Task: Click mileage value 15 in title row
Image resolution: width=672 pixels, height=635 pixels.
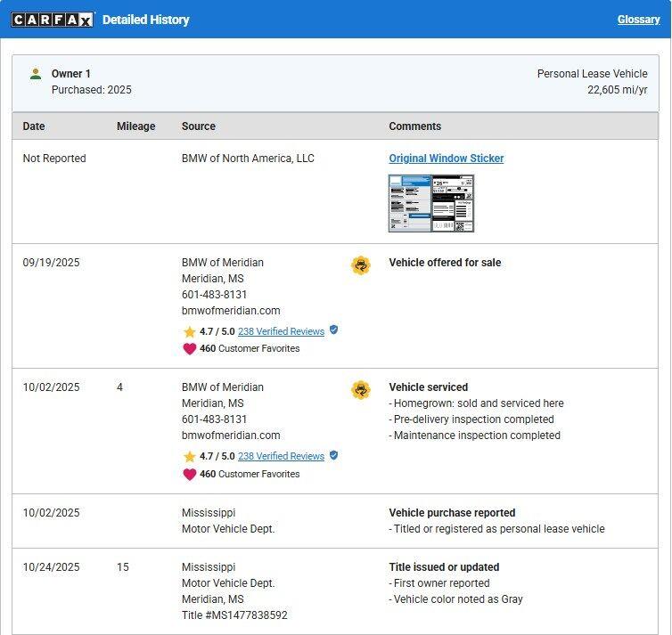Action: pyautogui.click(x=123, y=567)
